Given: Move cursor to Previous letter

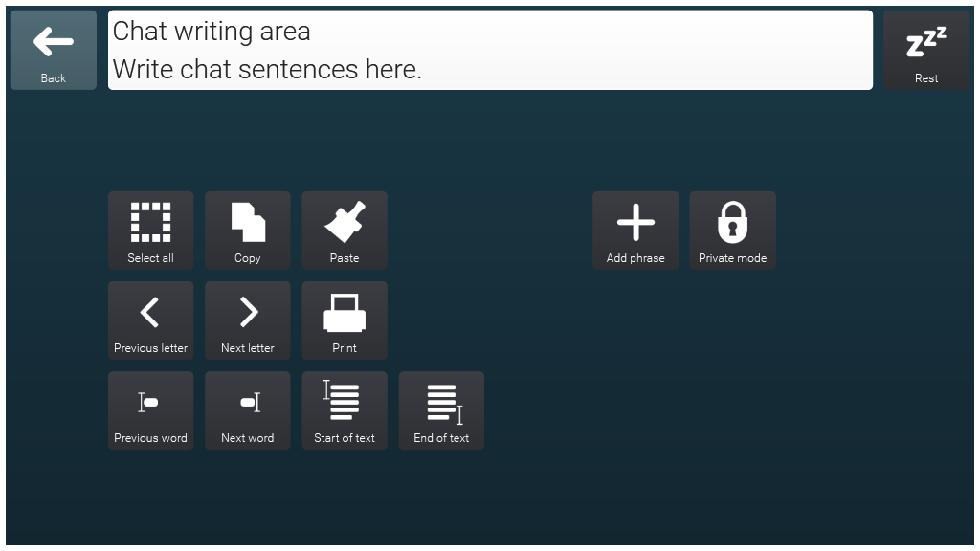Looking at the screenshot, I should point(150,320).
